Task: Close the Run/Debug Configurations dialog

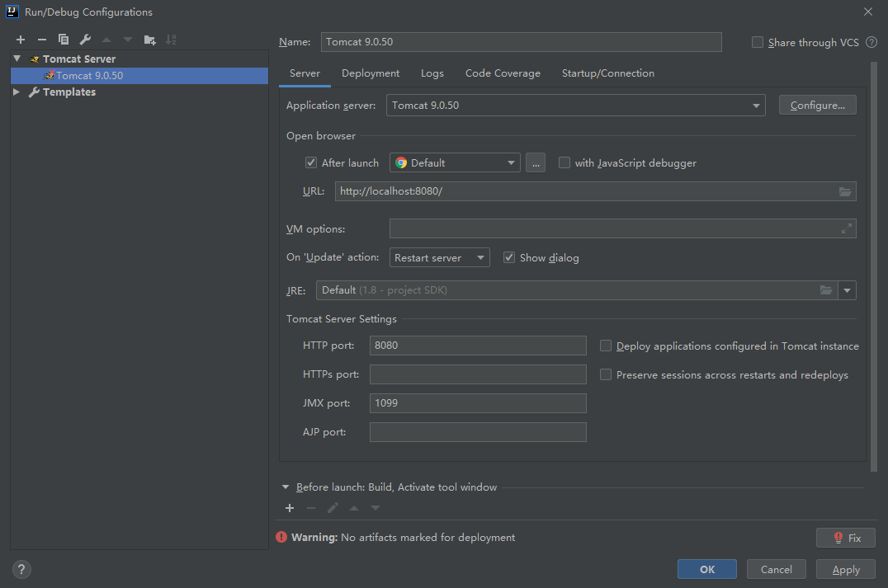Action: click(867, 12)
